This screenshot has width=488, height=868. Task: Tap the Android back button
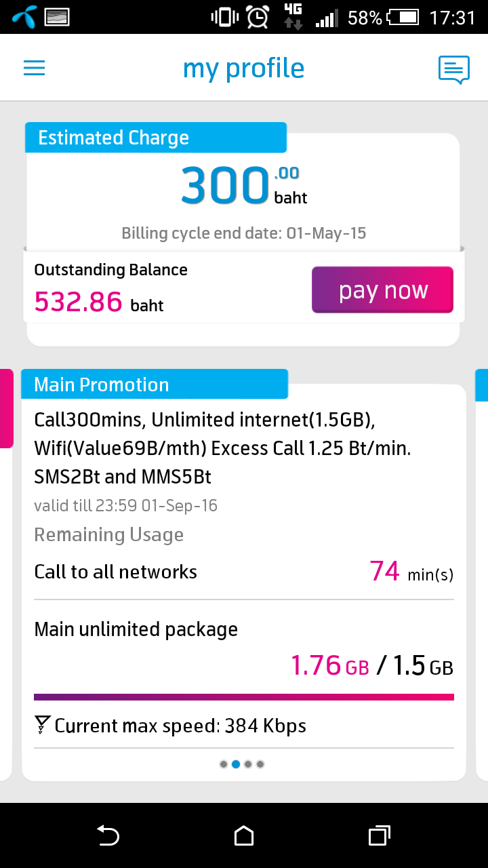(108, 835)
